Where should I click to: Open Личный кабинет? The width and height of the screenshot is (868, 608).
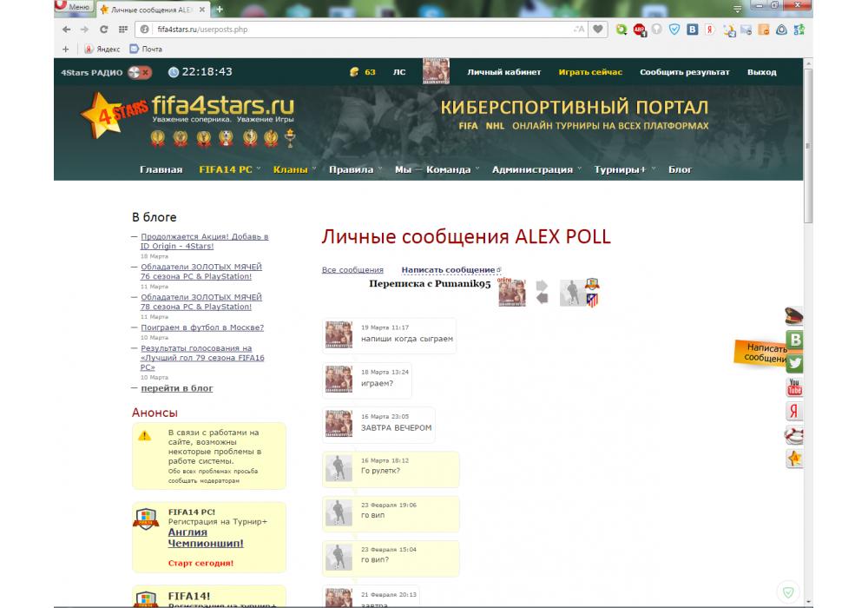tap(503, 72)
